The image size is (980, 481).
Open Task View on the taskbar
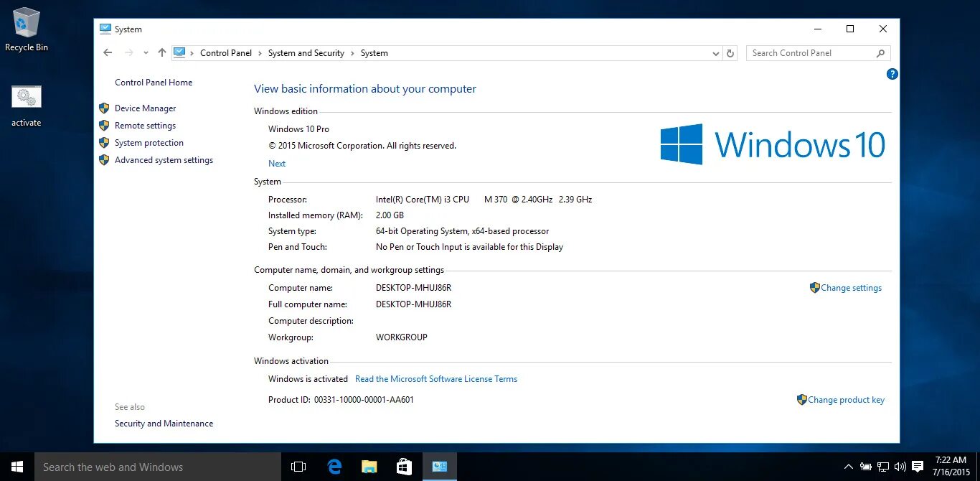(x=298, y=467)
